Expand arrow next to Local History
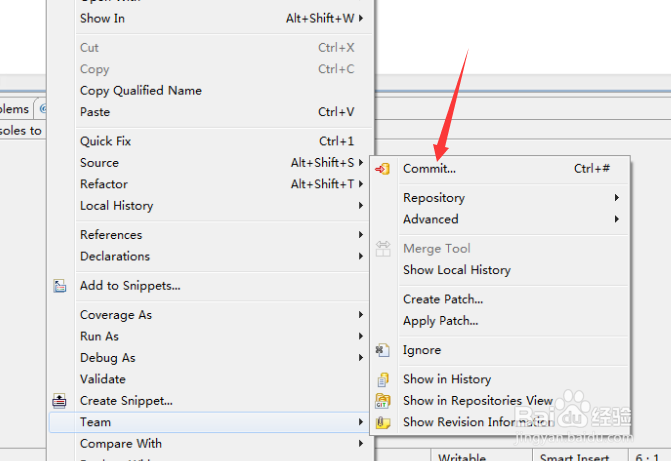Viewport: 671px width, 461px height. 361,206
